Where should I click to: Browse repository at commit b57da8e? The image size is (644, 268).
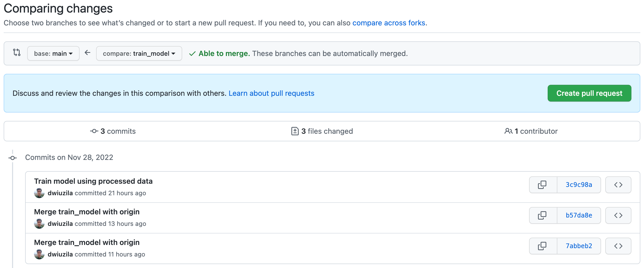(618, 215)
